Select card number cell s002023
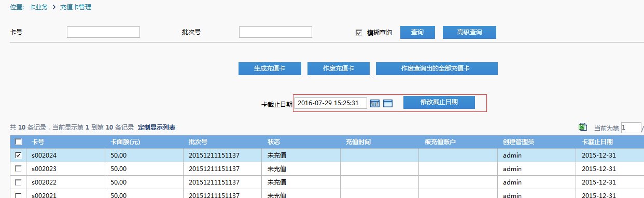The image size is (644, 198). tap(44, 168)
